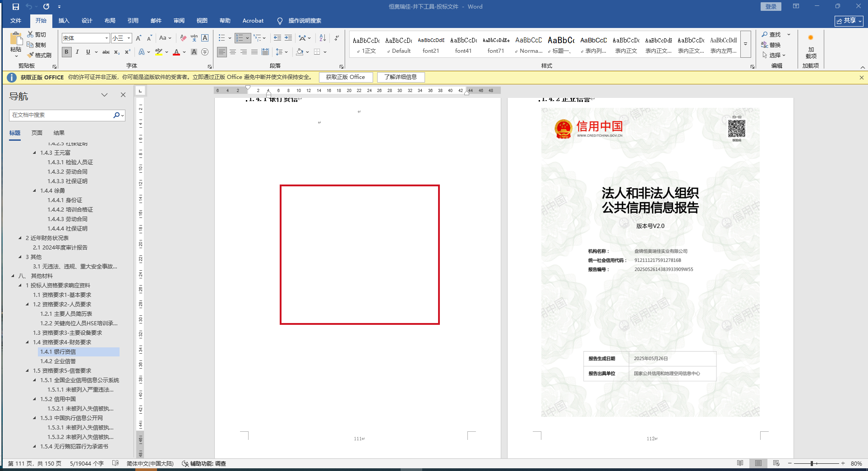This screenshot has height=471, width=868.
Task: Click the Format Painter brush icon
Action: (31, 55)
